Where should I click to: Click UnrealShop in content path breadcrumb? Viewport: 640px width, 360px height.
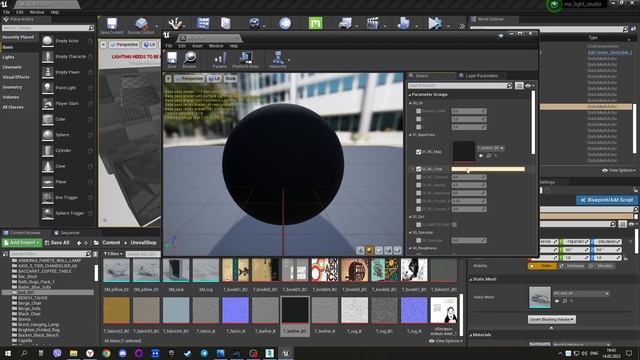[143, 243]
